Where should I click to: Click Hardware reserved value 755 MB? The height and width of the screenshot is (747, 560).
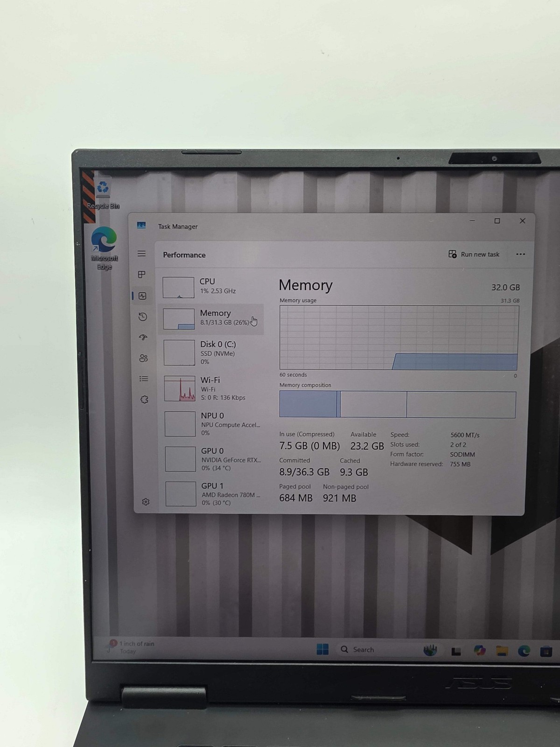(460, 464)
